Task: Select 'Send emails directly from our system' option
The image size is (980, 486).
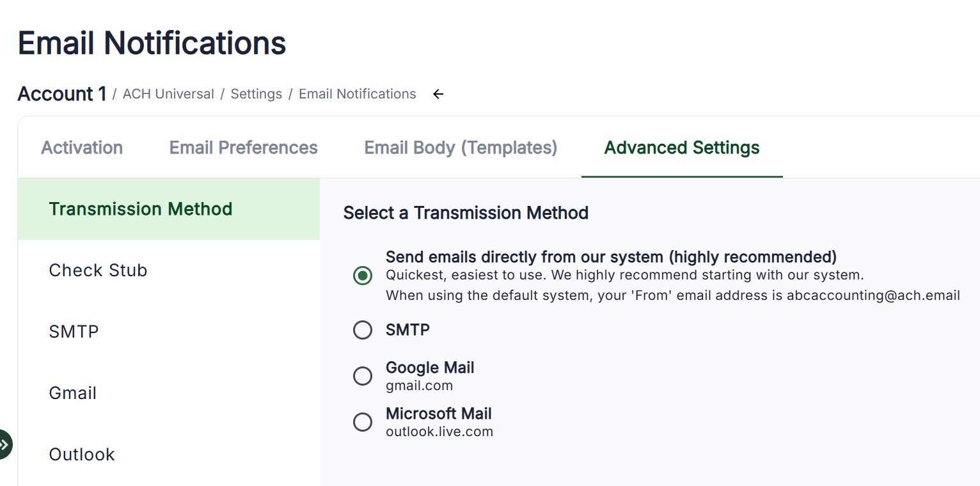Action: [363, 276]
